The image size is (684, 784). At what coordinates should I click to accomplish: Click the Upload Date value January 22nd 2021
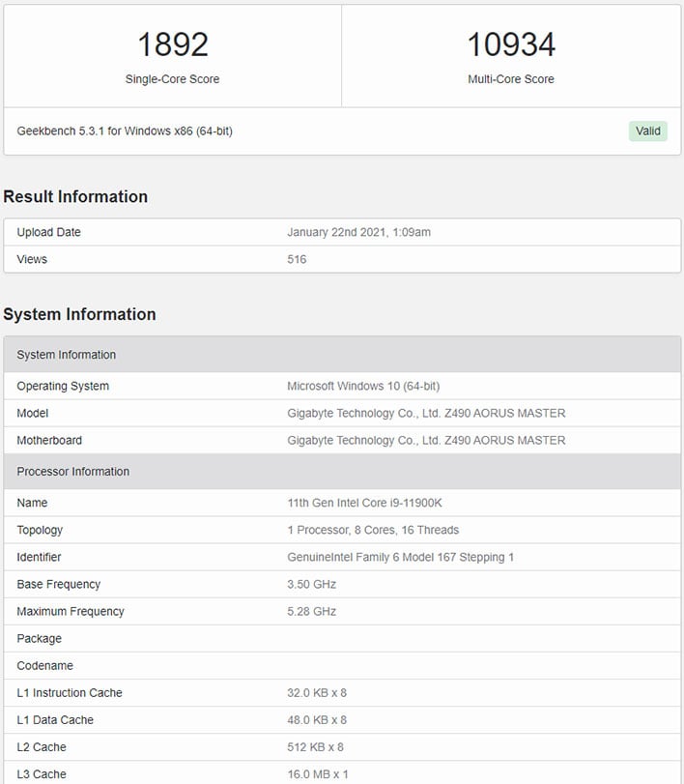pyautogui.click(x=358, y=232)
